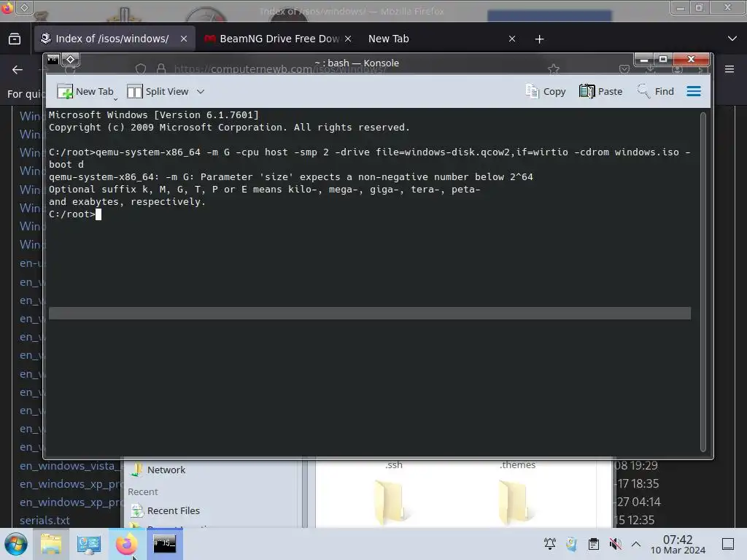Image resolution: width=747 pixels, height=560 pixels.
Task: Open the Firefox application menu
Action: point(729,69)
